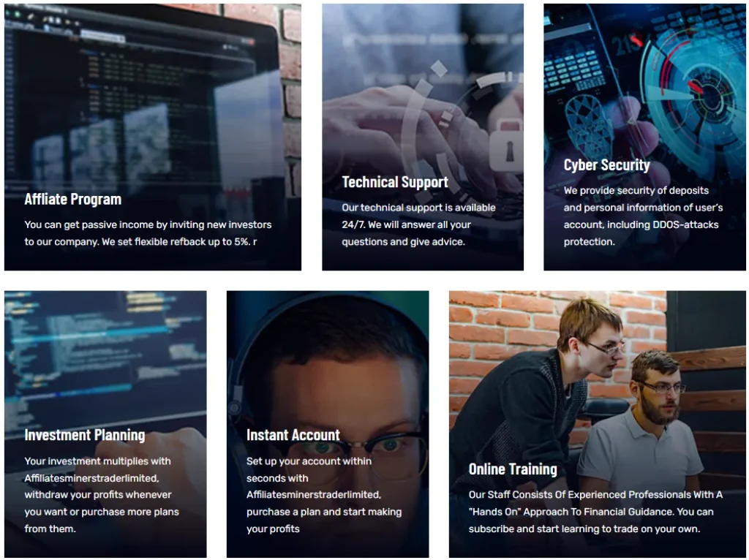Click the DDOS-attacks protection description
The image size is (749, 560).
point(643,216)
